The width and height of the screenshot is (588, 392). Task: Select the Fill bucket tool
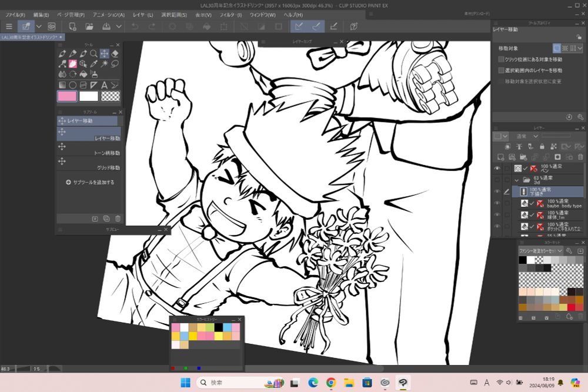tap(83, 74)
